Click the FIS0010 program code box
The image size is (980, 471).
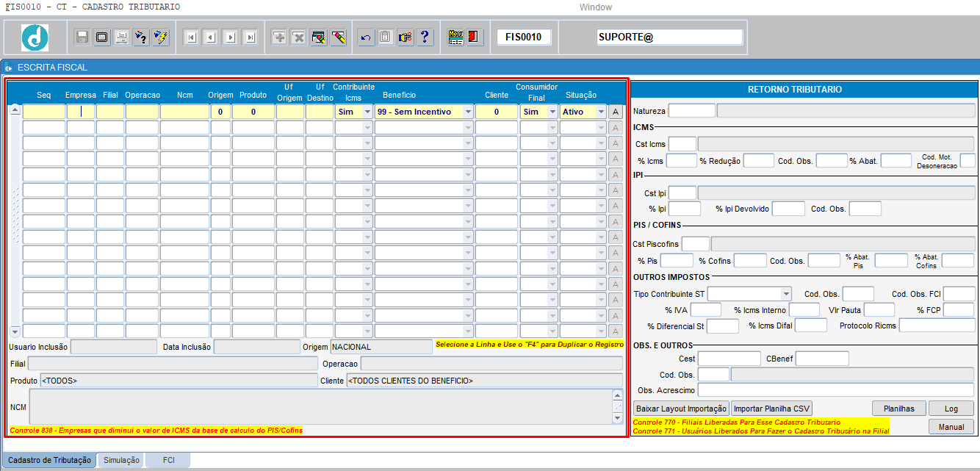[x=524, y=37]
